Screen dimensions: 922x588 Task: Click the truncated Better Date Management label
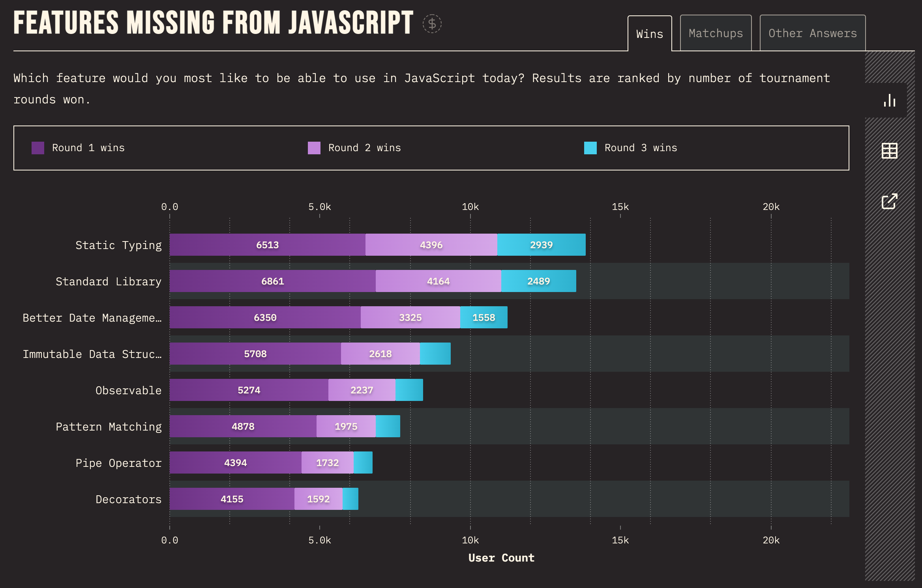[x=92, y=318]
